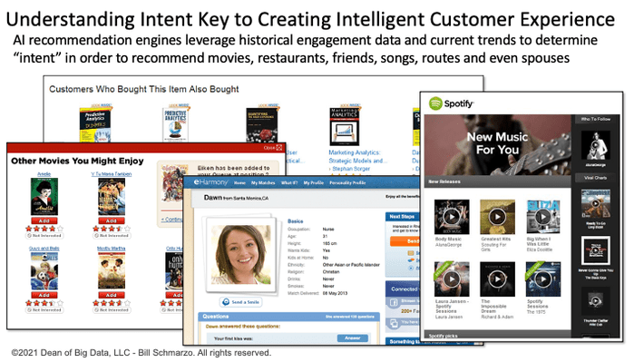Open Predictive Analytics for Dummies cover
The height and width of the screenshot is (362, 644).
(x=95, y=124)
